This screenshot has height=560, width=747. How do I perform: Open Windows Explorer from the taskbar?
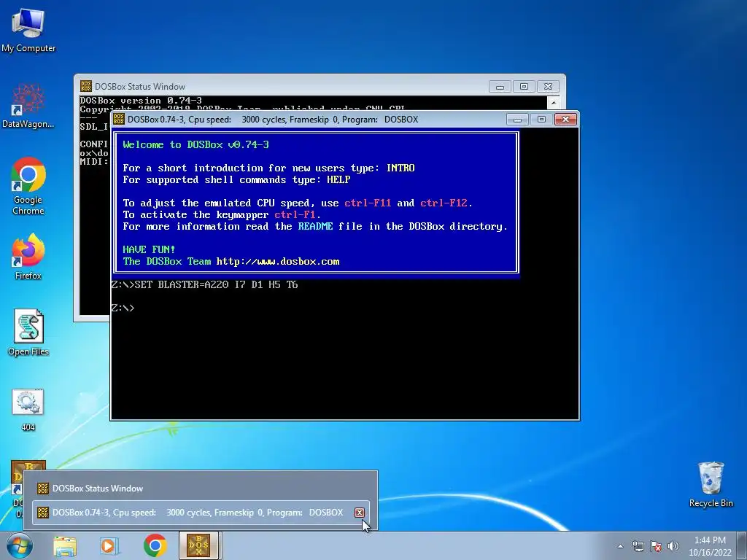[x=65, y=545]
